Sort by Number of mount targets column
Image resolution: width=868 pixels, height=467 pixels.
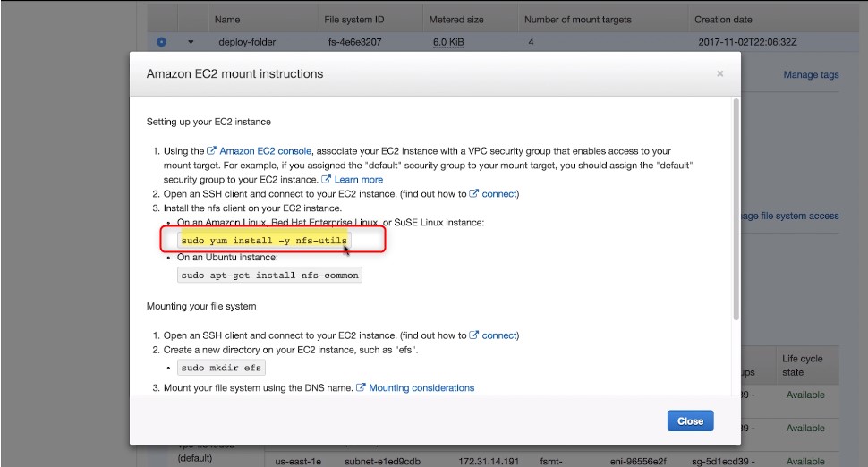click(x=577, y=20)
